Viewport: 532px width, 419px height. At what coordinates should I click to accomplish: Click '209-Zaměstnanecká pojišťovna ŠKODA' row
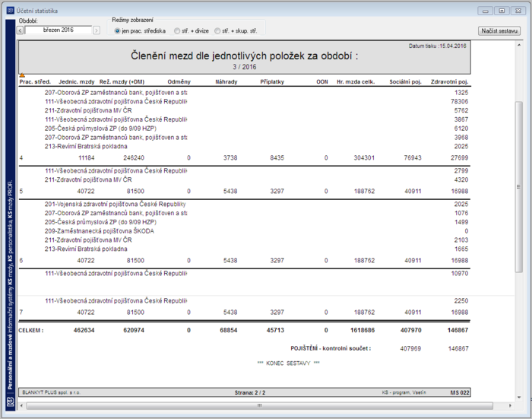tap(100, 231)
